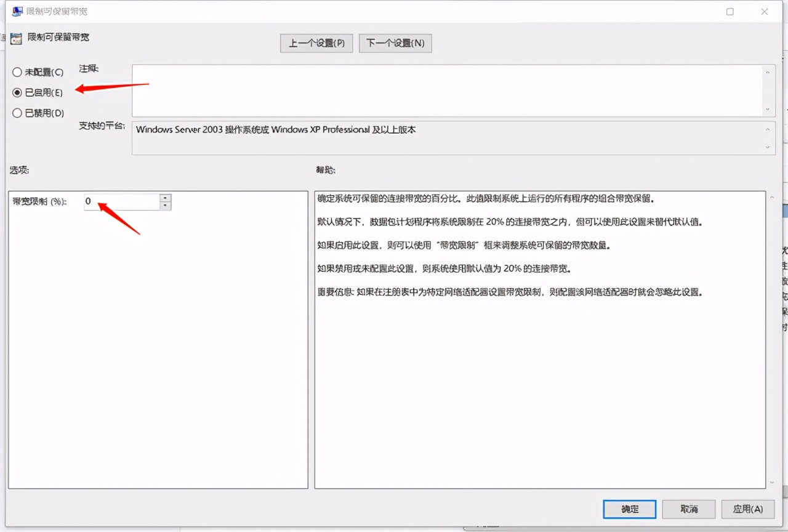Select the 已禁用 option
The width and height of the screenshot is (788, 532).
tap(17, 113)
